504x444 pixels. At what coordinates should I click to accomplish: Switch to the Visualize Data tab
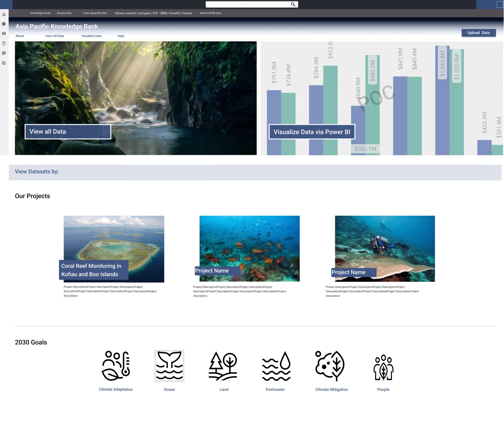[91, 36]
